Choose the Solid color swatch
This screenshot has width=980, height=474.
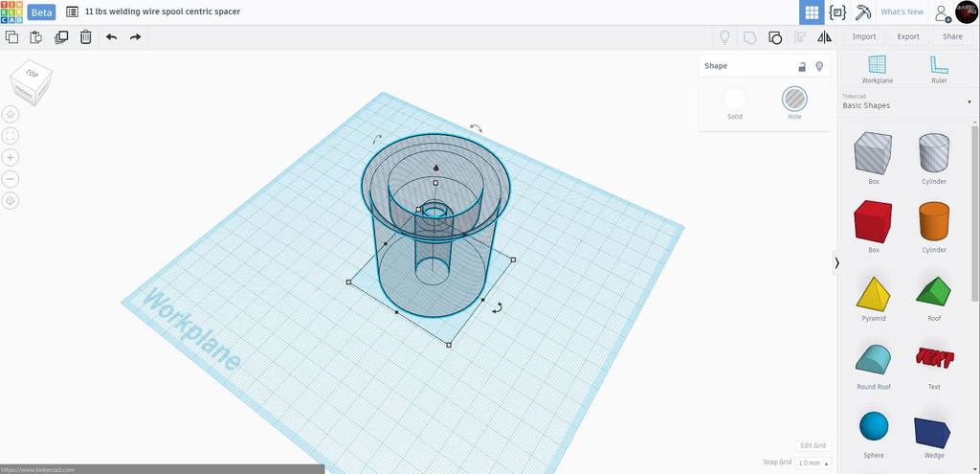tap(735, 99)
